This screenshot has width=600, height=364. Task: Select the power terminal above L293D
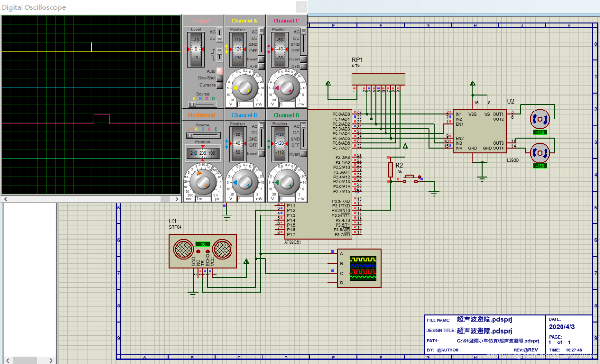pyautogui.click(x=472, y=83)
